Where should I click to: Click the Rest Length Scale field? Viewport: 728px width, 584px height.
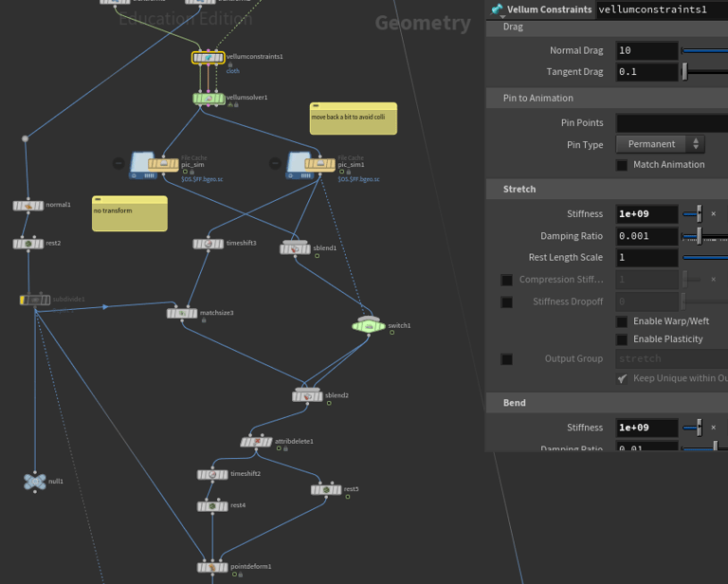[x=646, y=258]
